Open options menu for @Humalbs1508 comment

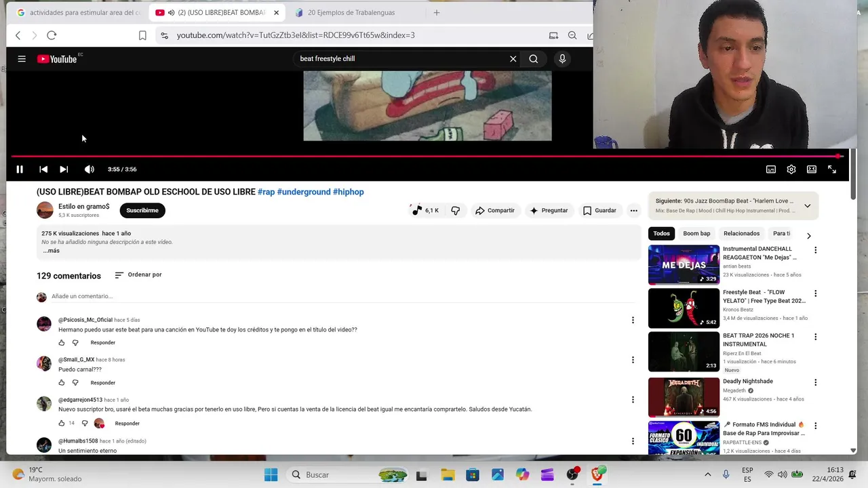(633, 441)
